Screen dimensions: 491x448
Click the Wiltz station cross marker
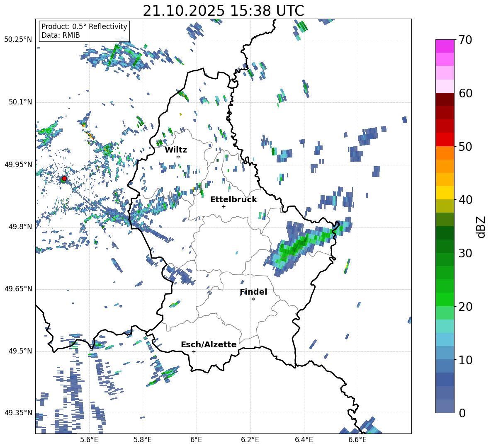[x=178, y=157]
